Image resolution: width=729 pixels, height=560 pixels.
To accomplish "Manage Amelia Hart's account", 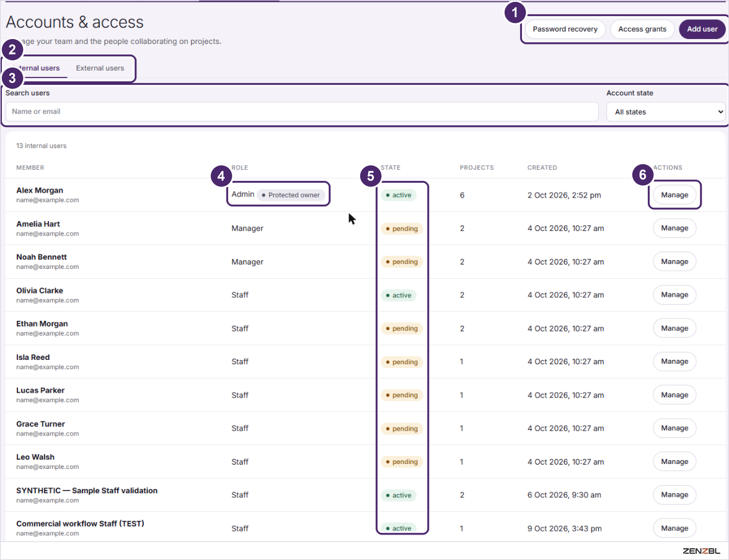I will click(x=674, y=228).
